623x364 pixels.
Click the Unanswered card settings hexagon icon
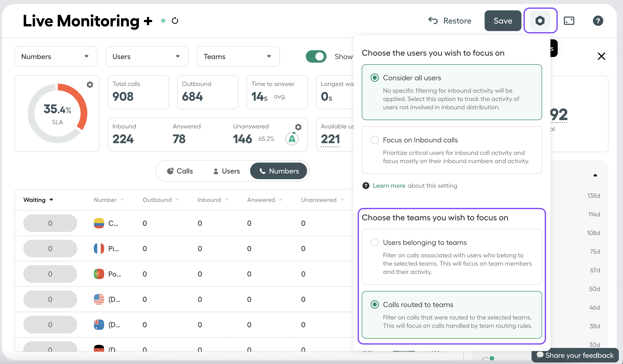click(x=298, y=127)
